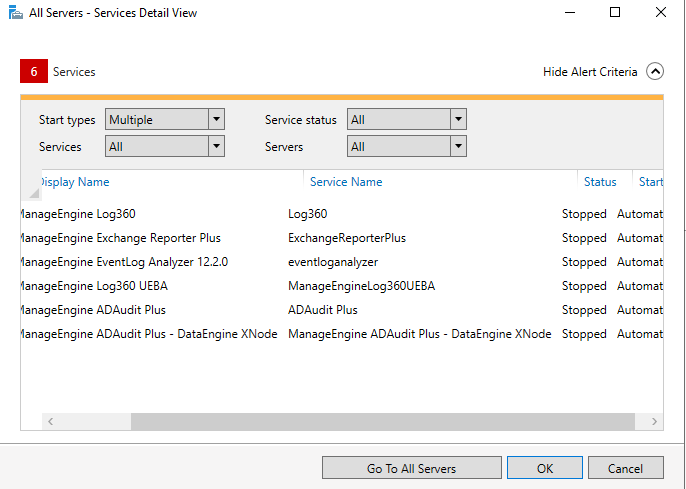Screen dimensions: 686x489
Task: Open the Servers filter dropdown
Action: pyautogui.click(x=407, y=146)
